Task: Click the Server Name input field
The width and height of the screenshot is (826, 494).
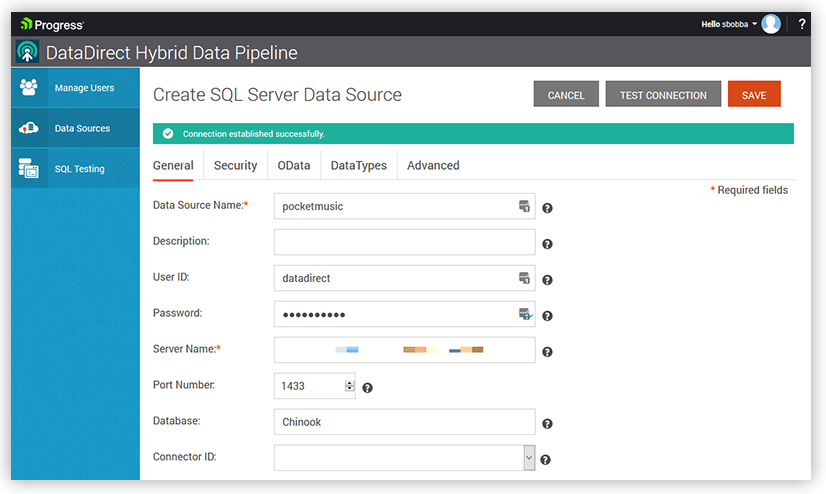Action: point(405,350)
